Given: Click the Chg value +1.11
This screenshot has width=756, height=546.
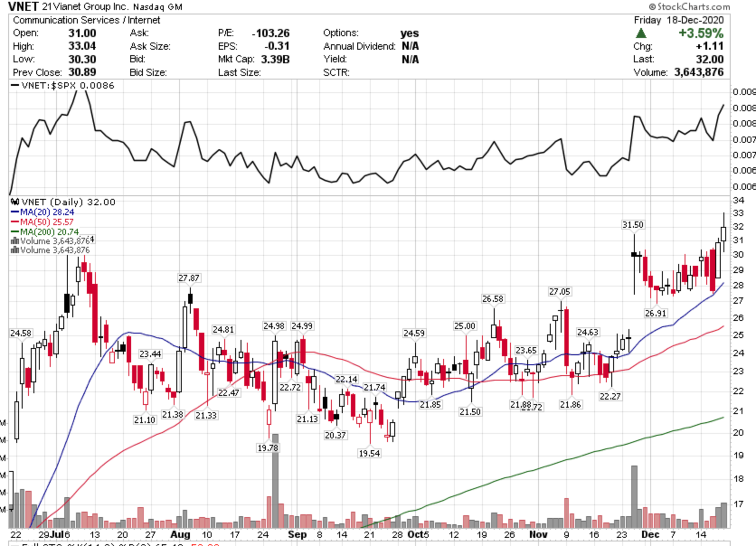Looking at the screenshot, I should 710,46.
